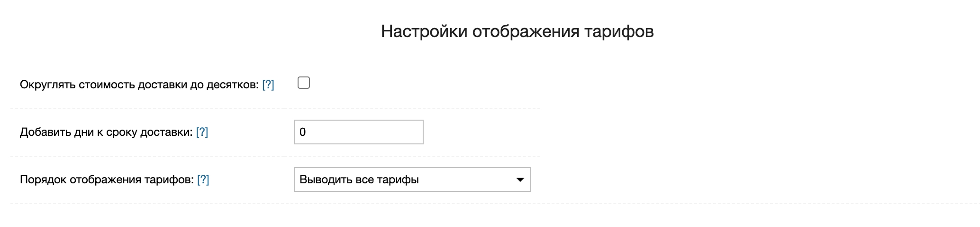
Task: Place the cursor in the add-days text box
Action: [x=358, y=132]
